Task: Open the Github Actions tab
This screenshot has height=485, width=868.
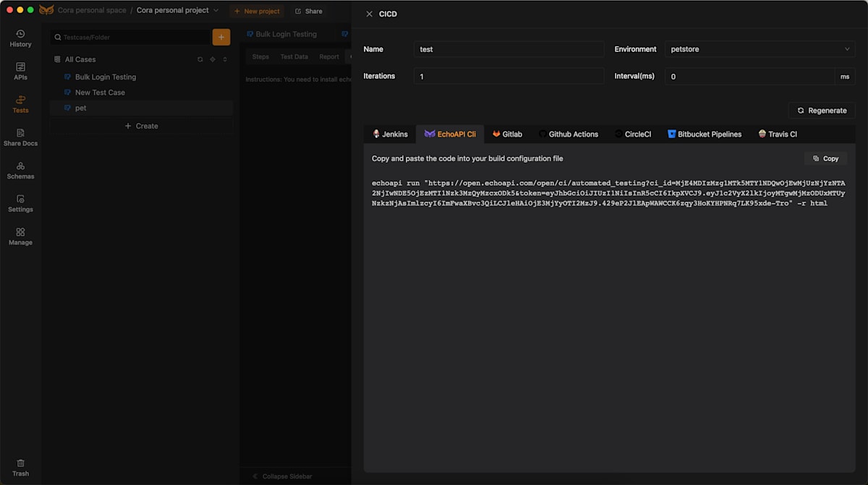Action: [569, 134]
